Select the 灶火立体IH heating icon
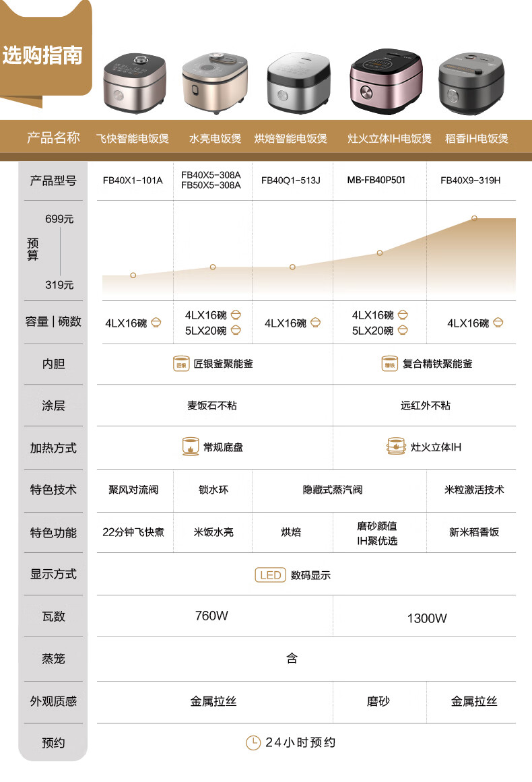 coord(396,447)
